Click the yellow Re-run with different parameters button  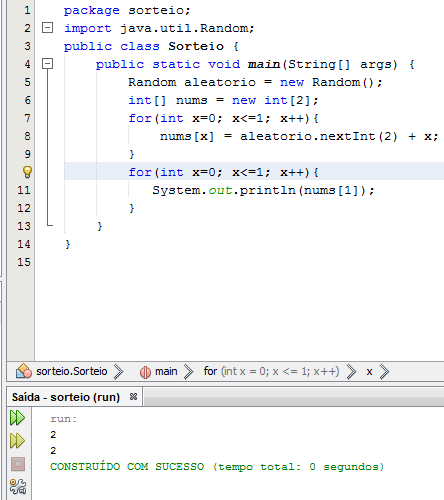coord(17,441)
